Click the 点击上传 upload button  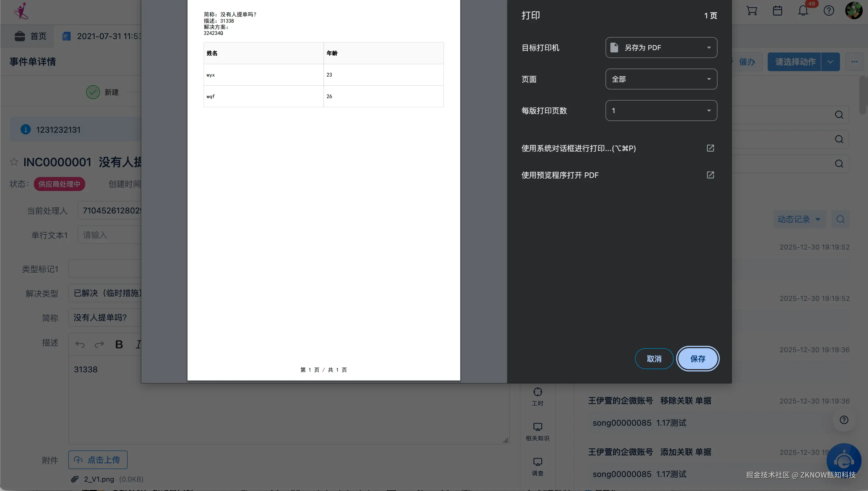tap(98, 460)
